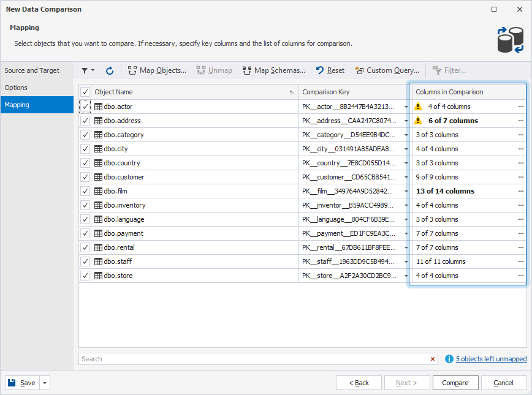Open the comparison key dropdown for dbo.address

(406, 121)
